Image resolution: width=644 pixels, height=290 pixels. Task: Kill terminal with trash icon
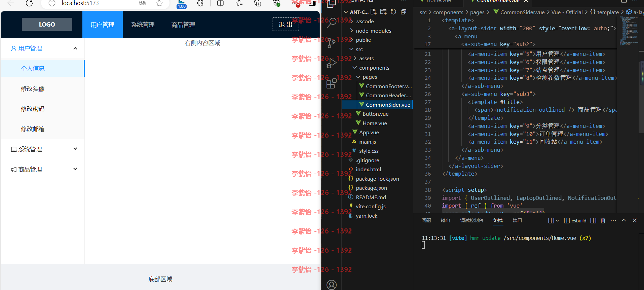tap(603, 220)
